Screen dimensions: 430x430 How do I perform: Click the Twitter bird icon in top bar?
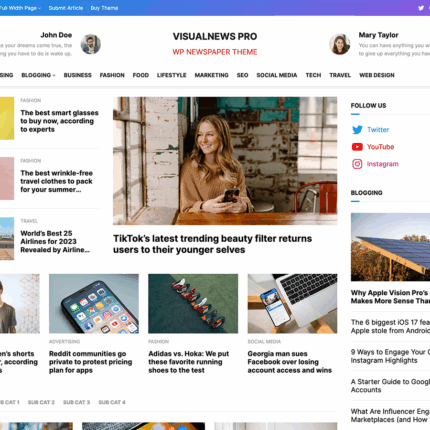(x=421, y=8)
